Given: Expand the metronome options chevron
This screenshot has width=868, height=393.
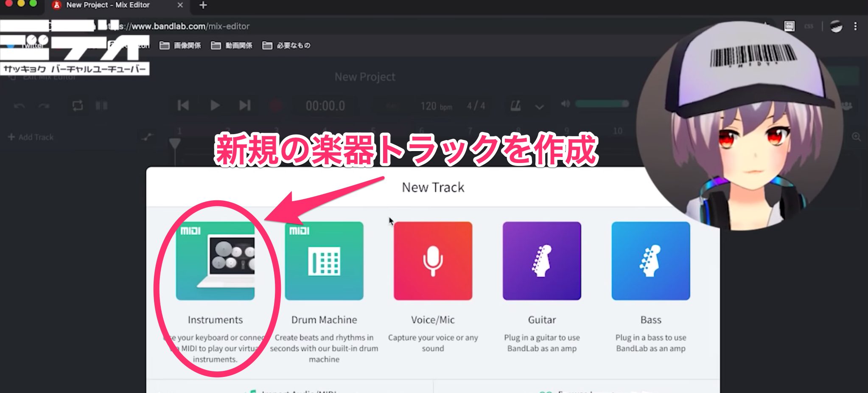Looking at the screenshot, I should click(x=539, y=107).
